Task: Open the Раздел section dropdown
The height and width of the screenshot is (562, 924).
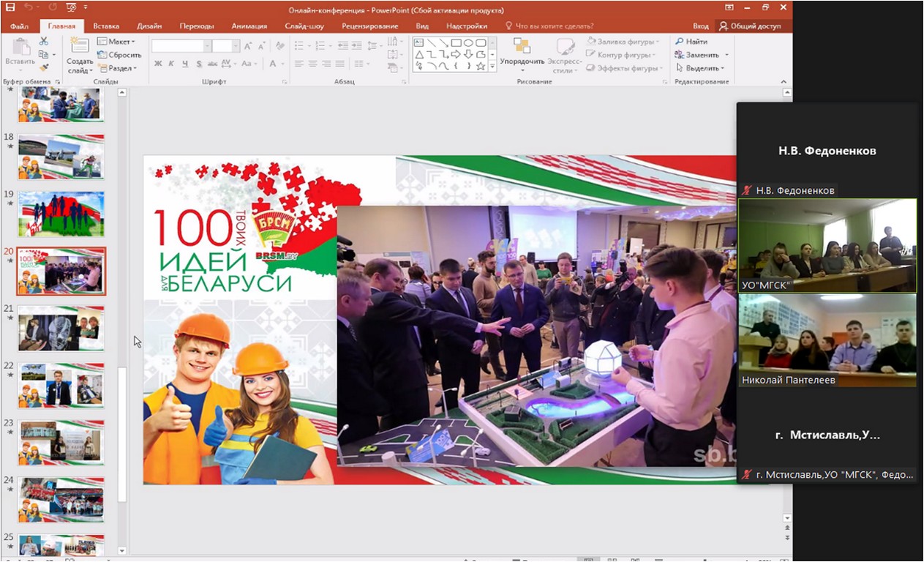Action: click(117, 68)
